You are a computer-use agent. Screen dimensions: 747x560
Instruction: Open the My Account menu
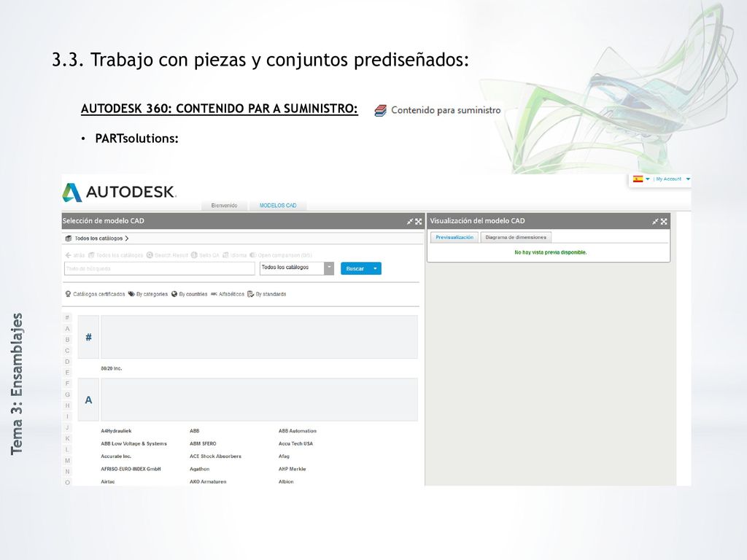pyautogui.click(x=673, y=179)
